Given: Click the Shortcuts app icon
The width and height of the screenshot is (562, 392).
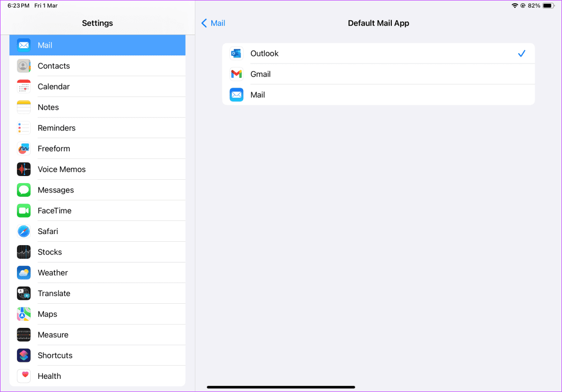Looking at the screenshot, I should (x=24, y=355).
